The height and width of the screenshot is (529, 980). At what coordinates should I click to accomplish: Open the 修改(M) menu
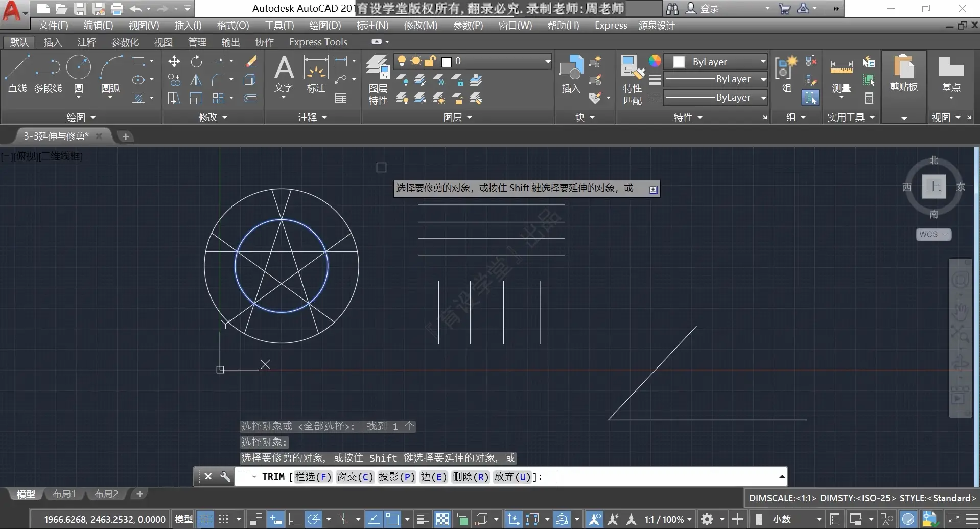[420, 25]
